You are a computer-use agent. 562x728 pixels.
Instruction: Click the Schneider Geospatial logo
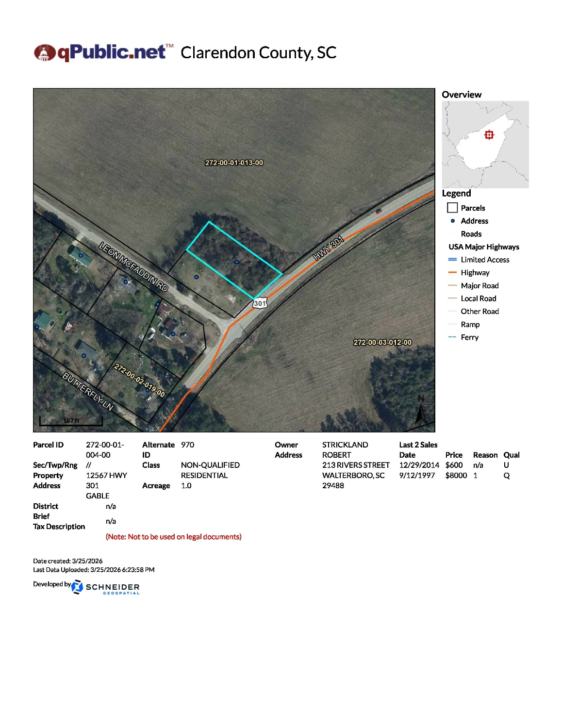click(x=105, y=587)
